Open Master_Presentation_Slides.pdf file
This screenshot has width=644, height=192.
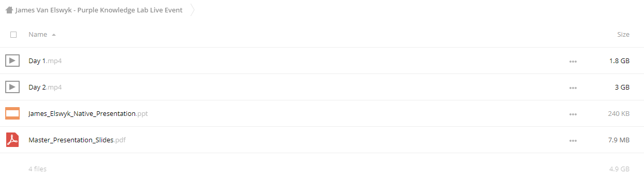coord(77,140)
